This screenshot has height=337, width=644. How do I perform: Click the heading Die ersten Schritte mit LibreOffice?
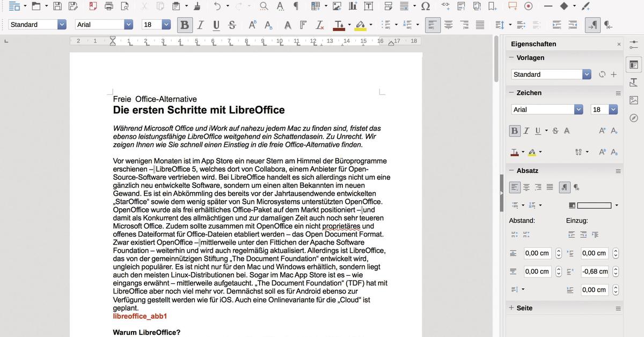pos(199,110)
